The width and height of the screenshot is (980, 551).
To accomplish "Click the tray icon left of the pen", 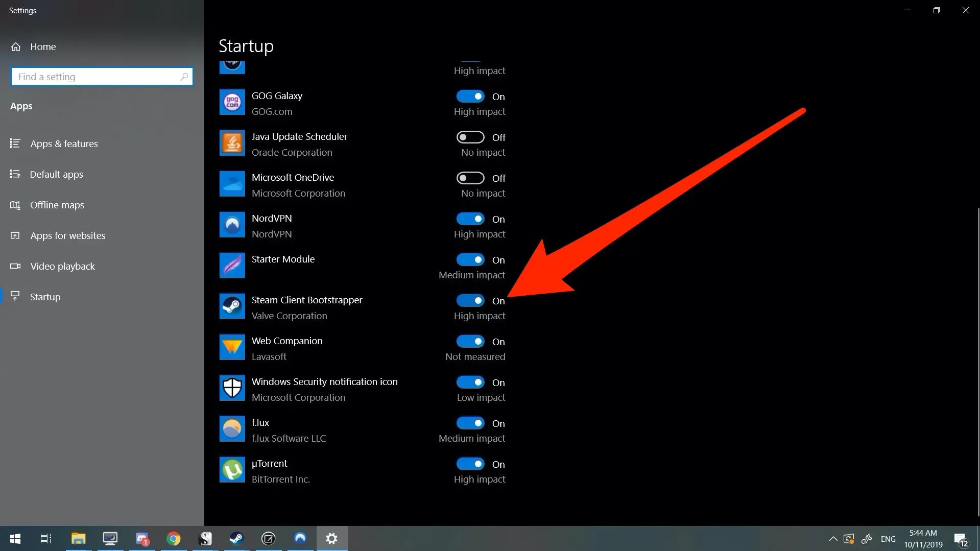I will click(x=849, y=539).
